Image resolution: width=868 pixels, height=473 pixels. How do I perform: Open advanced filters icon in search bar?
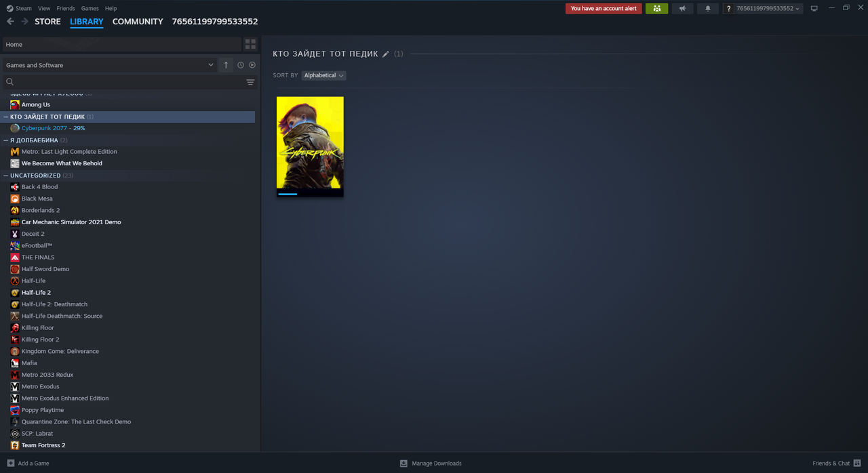point(250,82)
